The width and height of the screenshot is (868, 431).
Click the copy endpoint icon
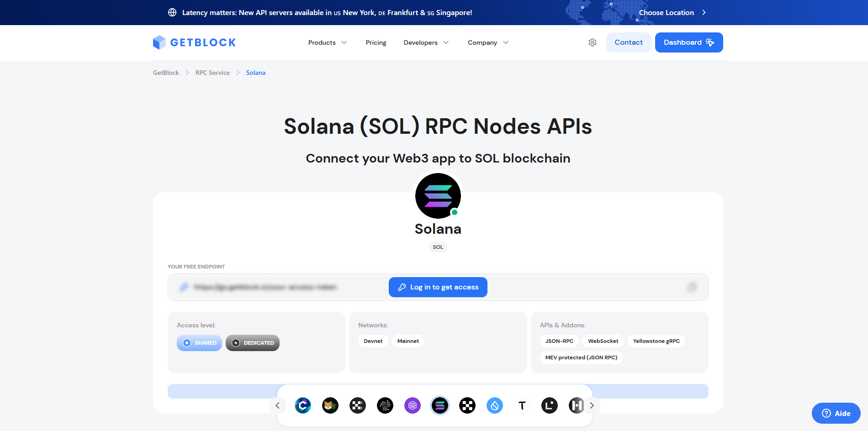point(693,287)
